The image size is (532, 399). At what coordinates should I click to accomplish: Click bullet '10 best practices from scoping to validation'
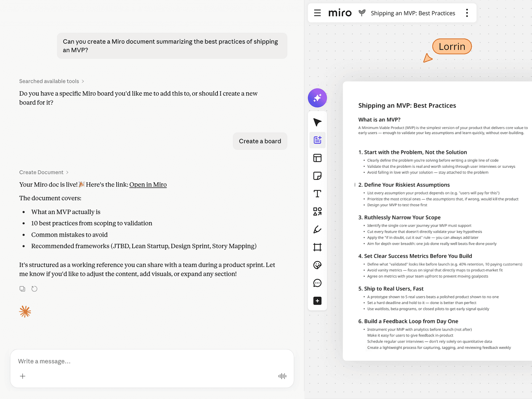click(x=92, y=223)
